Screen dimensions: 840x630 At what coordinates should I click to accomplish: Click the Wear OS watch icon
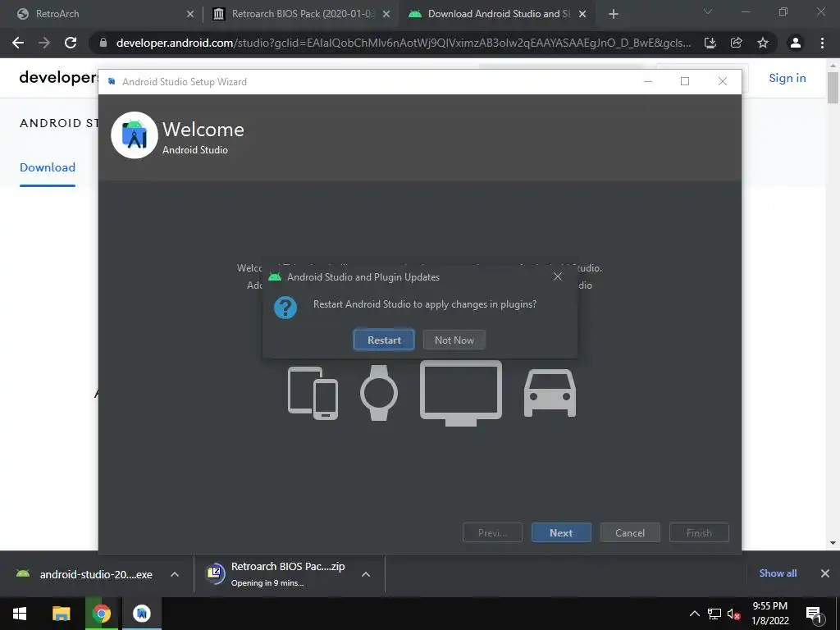[x=379, y=393]
